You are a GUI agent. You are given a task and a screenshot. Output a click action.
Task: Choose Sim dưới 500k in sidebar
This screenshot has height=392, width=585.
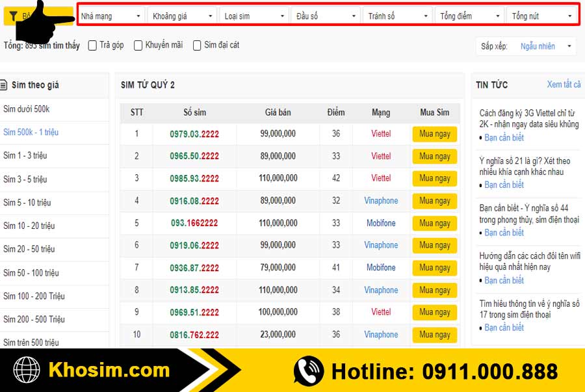pyautogui.click(x=27, y=109)
